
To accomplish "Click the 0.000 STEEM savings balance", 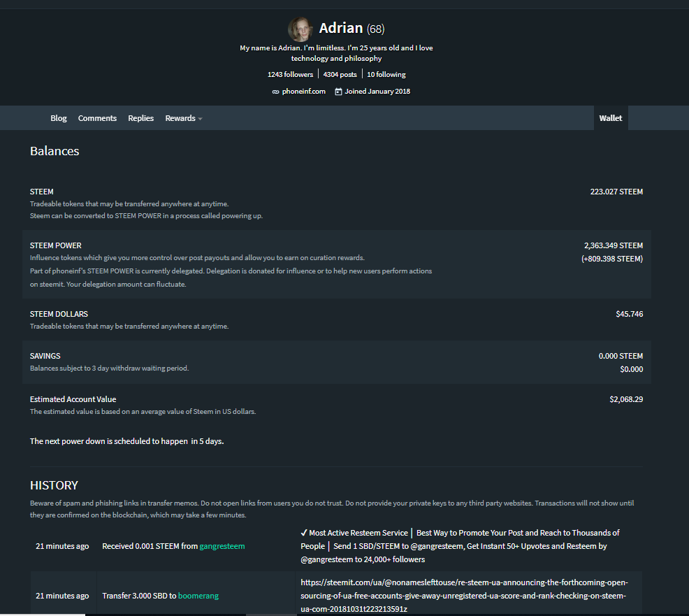I will coord(621,356).
